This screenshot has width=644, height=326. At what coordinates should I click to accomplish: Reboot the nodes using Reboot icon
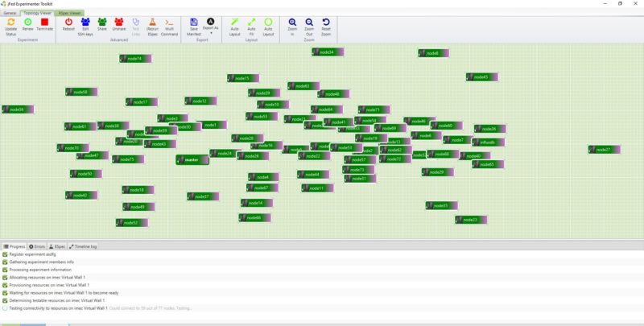(x=68, y=23)
